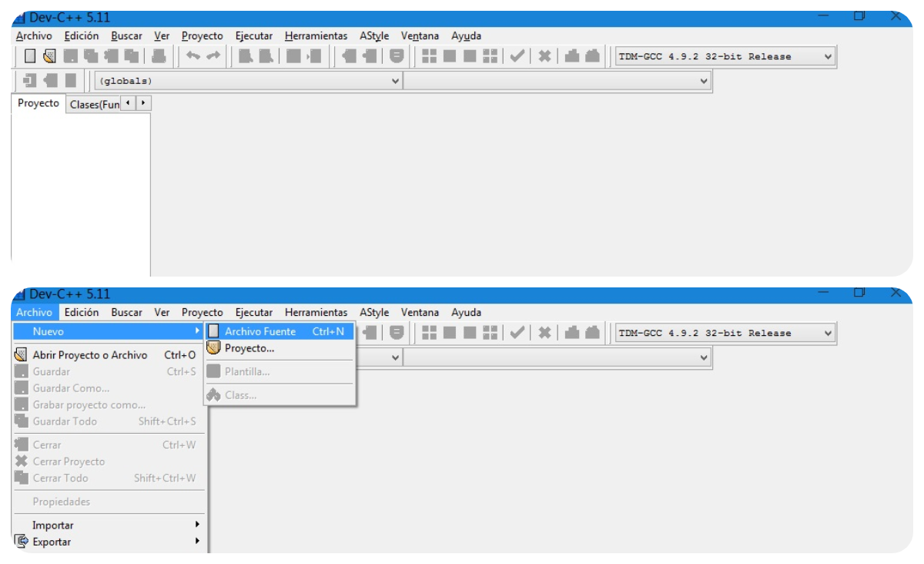Screen dimensions: 924x564
Task: Switch to Proyecto tab in top window
Action: click(38, 103)
